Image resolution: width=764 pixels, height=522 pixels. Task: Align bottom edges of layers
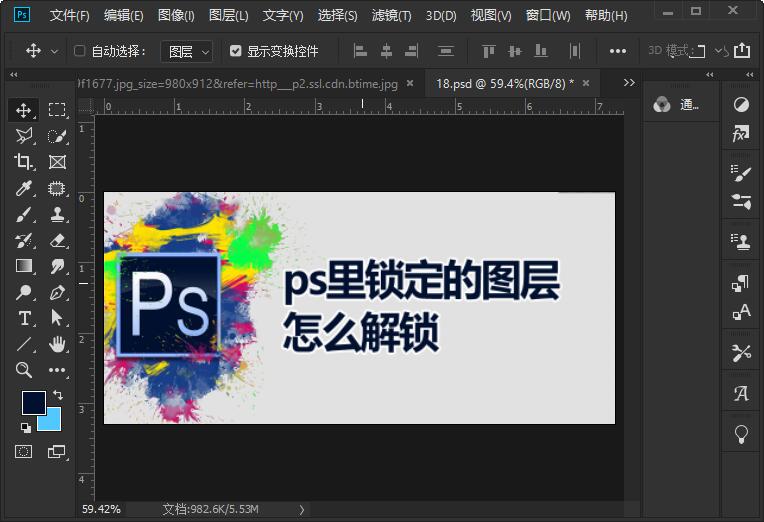[541, 51]
